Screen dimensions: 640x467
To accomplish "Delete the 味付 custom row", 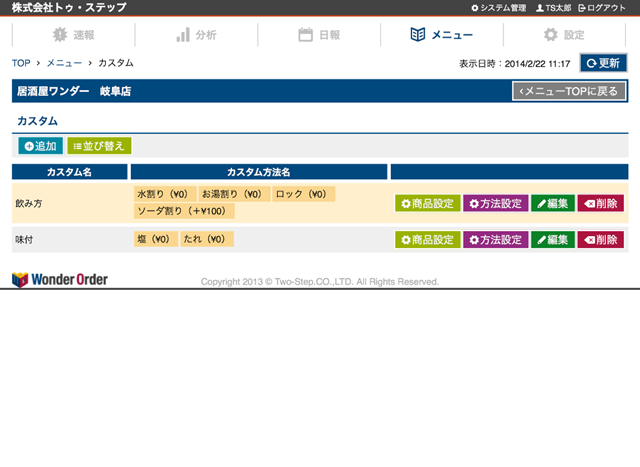I will (x=600, y=240).
